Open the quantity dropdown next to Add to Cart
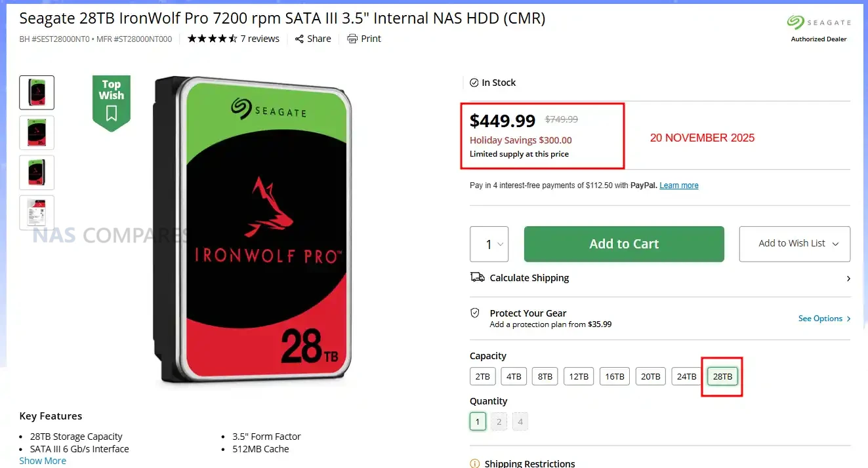Screen dimensions: 868x468 pyautogui.click(x=489, y=244)
